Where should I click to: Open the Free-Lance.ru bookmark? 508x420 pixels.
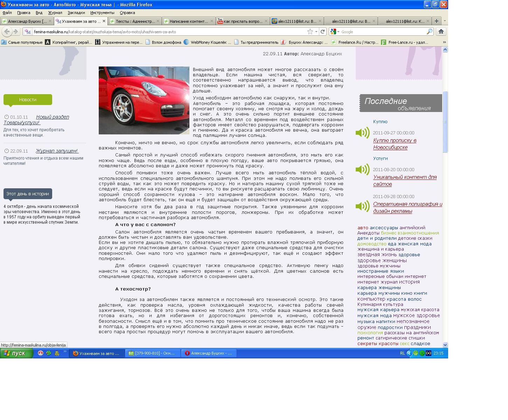[405, 42]
